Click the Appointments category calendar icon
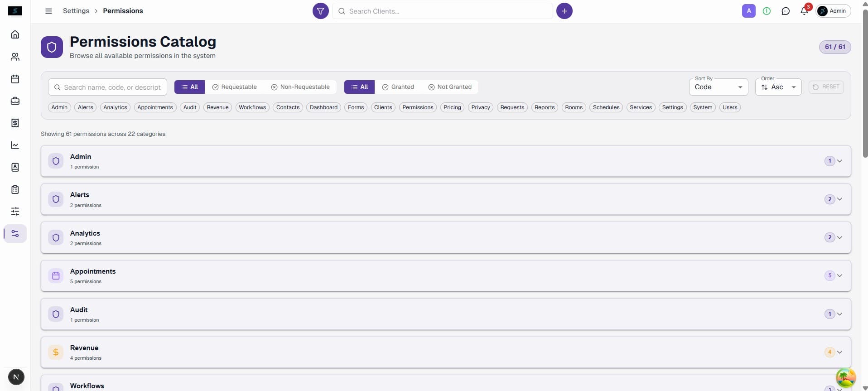This screenshot has width=868, height=391. pyautogui.click(x=56, y=275)
